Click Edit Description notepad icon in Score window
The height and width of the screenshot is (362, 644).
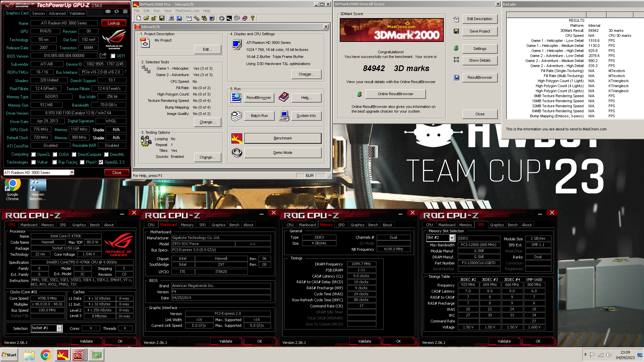click(x=456, y=19)
